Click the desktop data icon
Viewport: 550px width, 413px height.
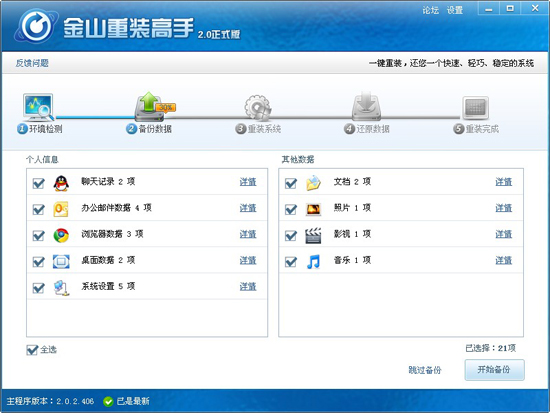61,261
